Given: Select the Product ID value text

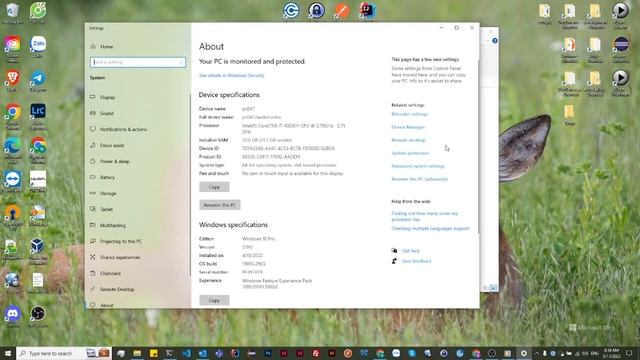Looking at the screenshot, I should pyautogui.click(x=271, y=157).
